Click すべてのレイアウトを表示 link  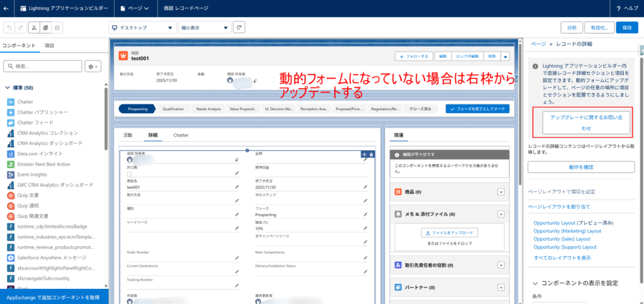click(562, 257)
